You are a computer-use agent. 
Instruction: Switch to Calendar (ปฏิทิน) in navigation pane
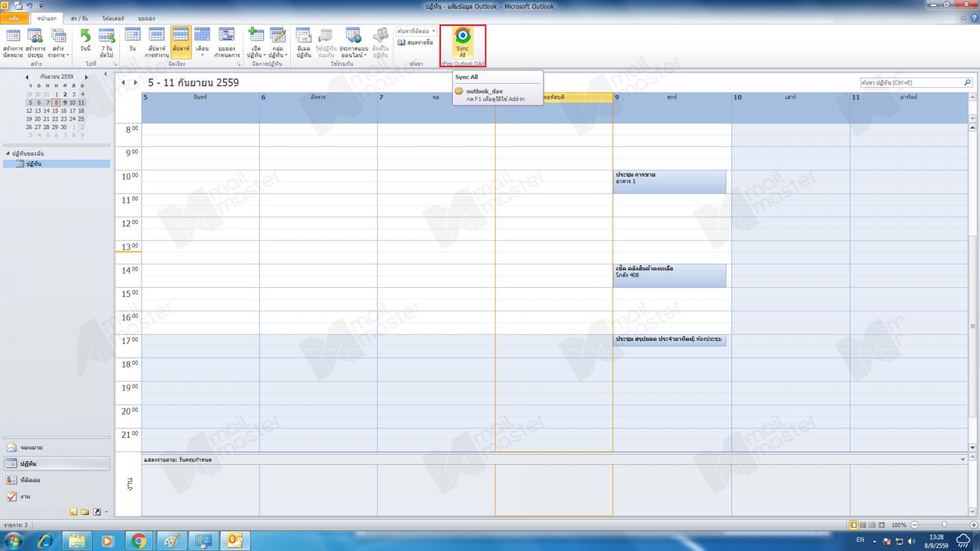(x=56, y=463)
